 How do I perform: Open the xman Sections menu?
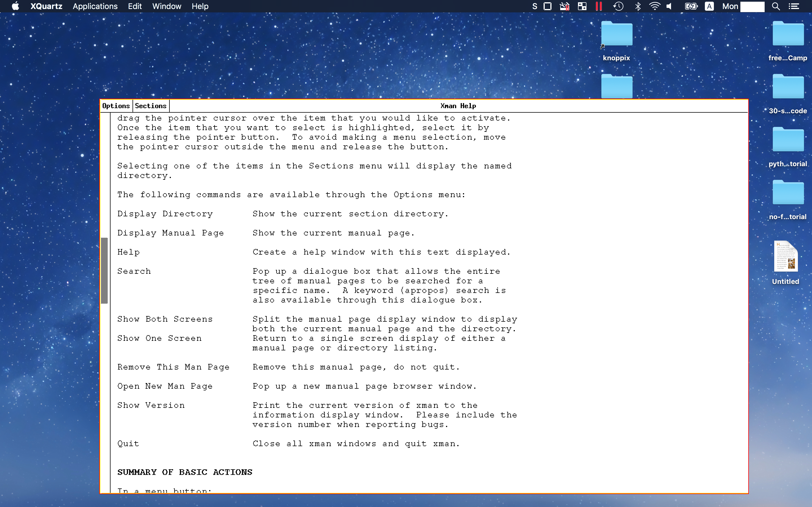[151, 106]
